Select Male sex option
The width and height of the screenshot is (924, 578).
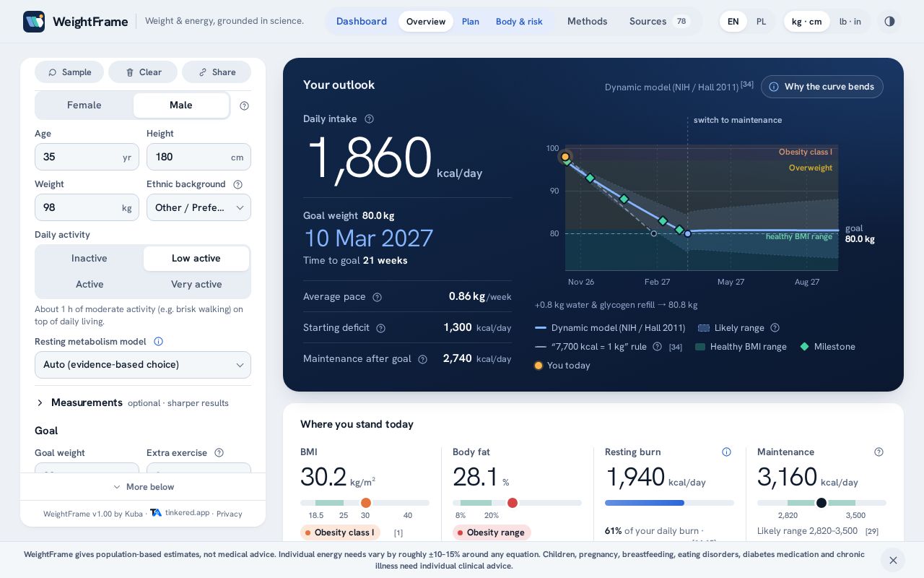[181, 105]
